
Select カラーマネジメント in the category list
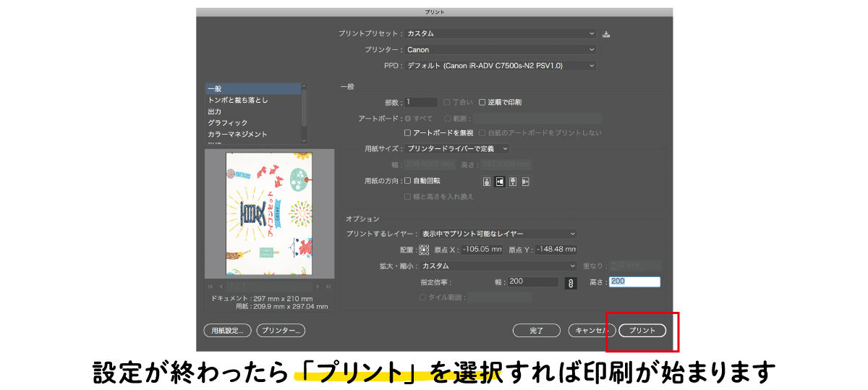coord(237,134)
